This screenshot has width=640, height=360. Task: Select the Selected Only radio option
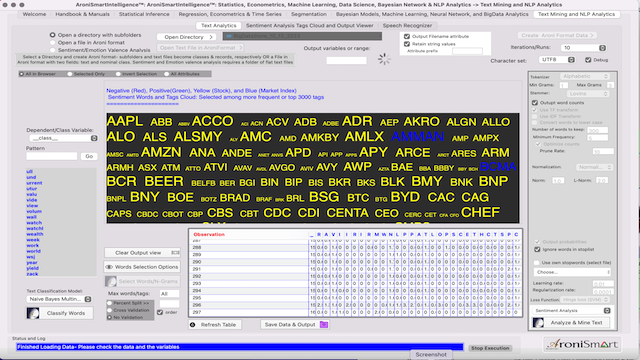(x=70, y=74)
